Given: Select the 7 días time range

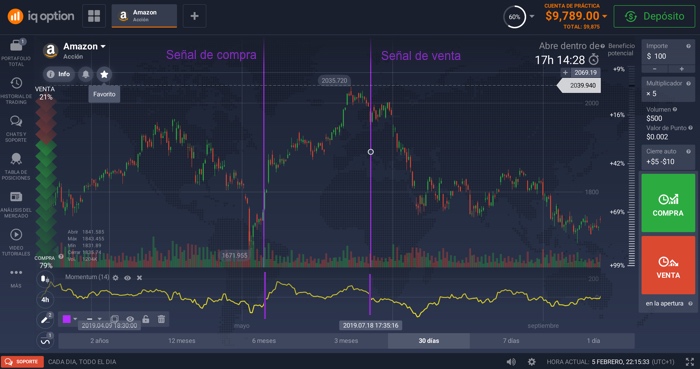Looking at the screenshot, I should [511, 340].
